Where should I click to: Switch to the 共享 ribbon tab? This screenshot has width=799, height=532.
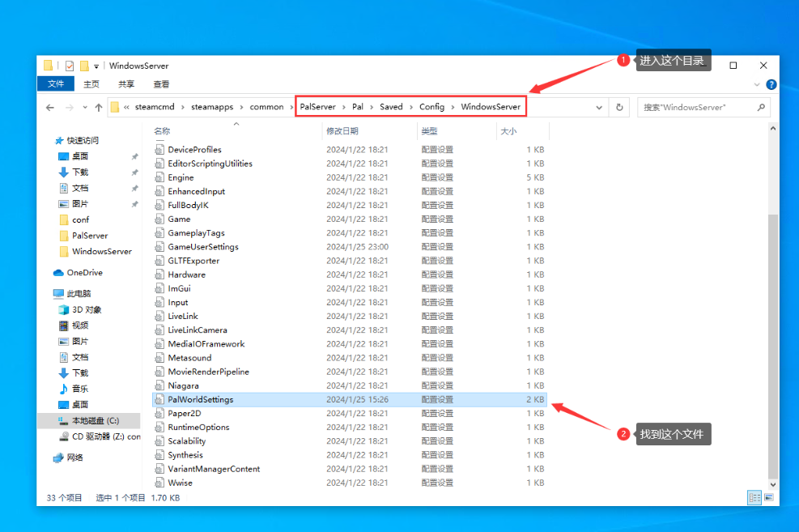pos(126,84)
